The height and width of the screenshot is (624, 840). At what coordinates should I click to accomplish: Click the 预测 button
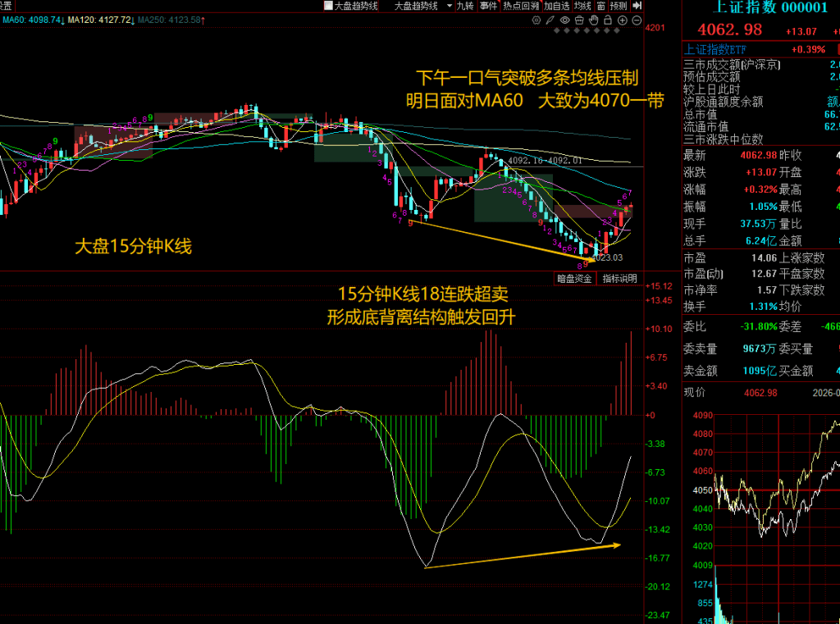coord(619,6)
